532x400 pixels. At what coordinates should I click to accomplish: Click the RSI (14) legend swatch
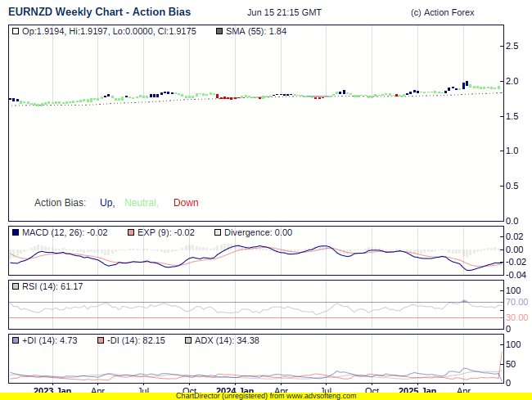coord(16,286)
